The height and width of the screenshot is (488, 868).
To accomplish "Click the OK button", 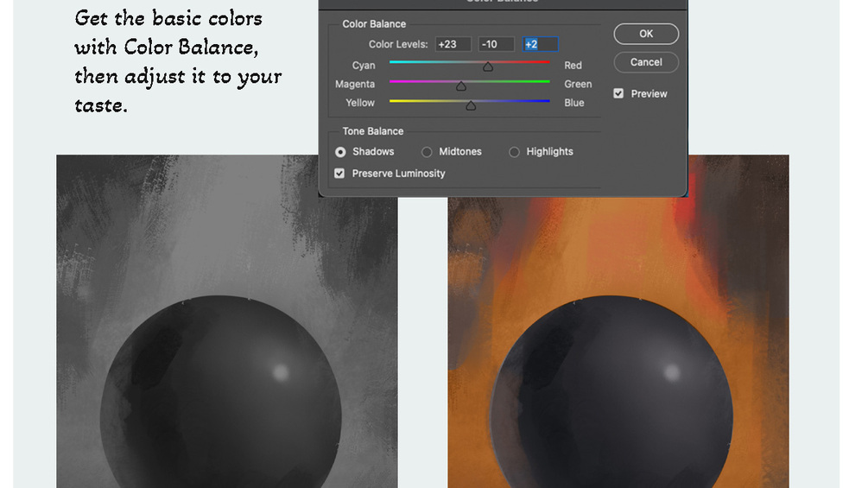I will coord(646,34).
